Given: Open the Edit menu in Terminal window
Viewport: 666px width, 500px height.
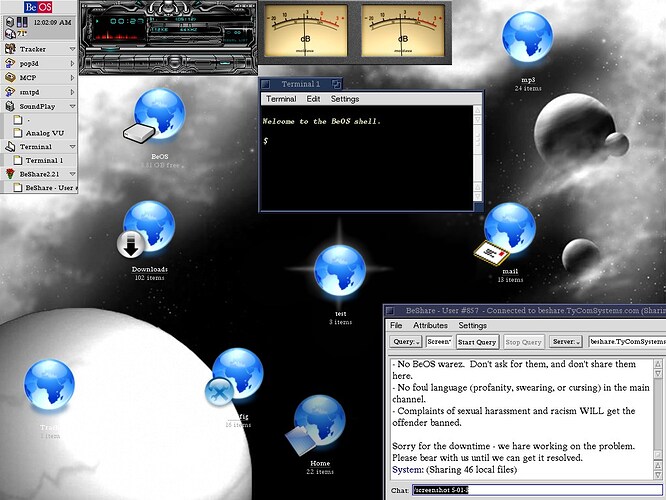Looking at the screenshot, I should [313, 99].
